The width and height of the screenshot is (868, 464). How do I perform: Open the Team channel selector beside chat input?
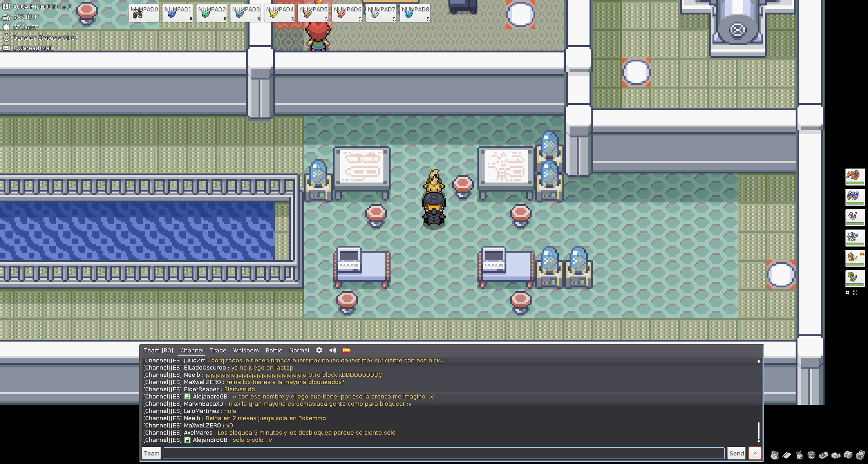pyautogui.click(x=152, y=453)
